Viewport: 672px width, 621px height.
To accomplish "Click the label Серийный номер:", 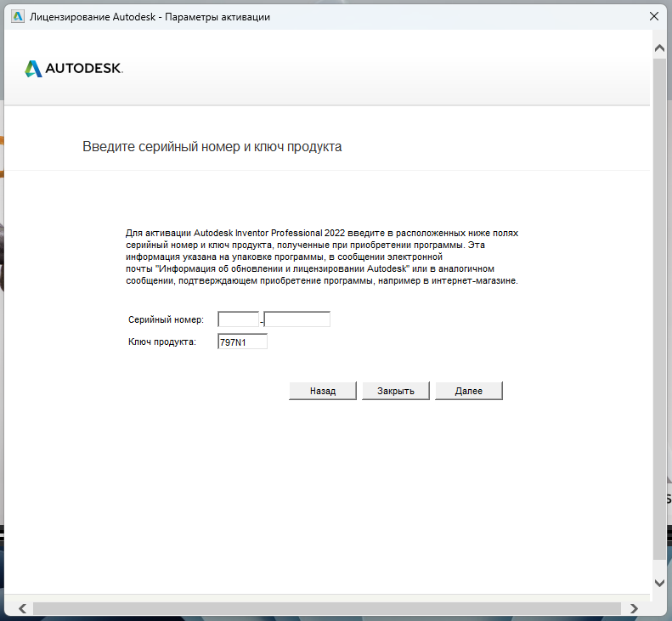I will click(166, 319).
